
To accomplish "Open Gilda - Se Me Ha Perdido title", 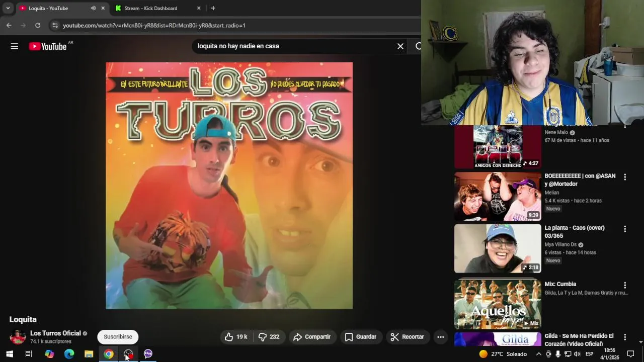I will [579, 340].
